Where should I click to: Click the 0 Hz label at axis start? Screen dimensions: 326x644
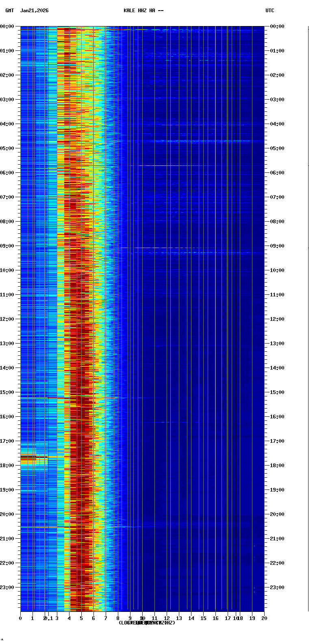coord(20,618)
